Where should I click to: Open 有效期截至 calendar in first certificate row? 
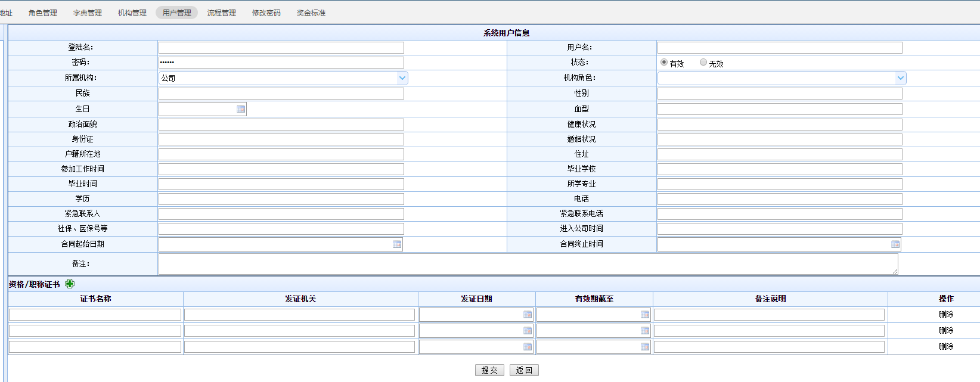tap(645, 315)
